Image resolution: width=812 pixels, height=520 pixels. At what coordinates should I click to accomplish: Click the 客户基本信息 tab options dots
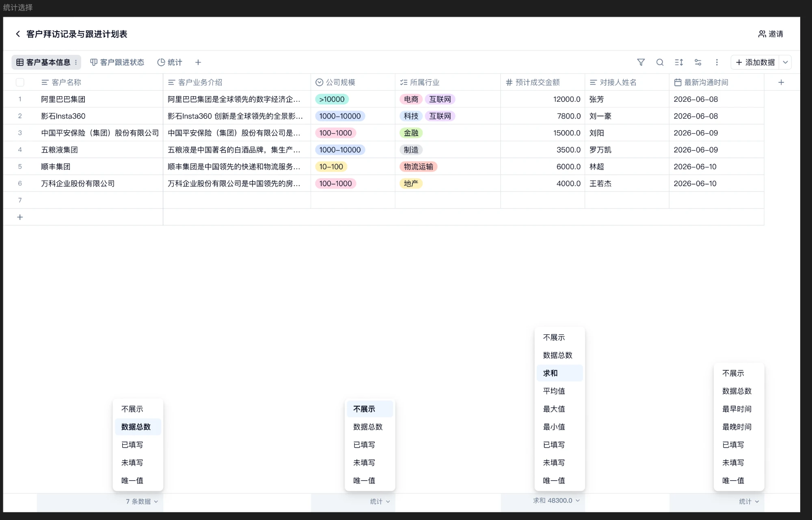pyautogui.click(x=76, y=62)
